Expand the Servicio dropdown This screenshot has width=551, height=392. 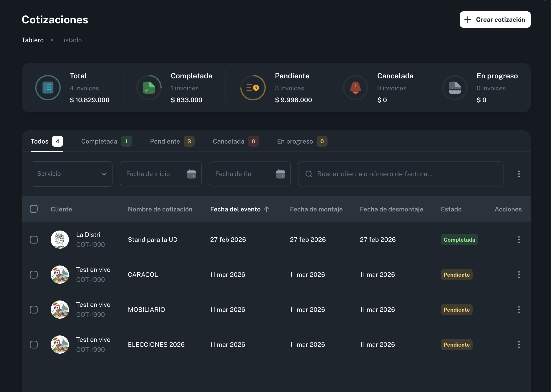click(72, 174)
